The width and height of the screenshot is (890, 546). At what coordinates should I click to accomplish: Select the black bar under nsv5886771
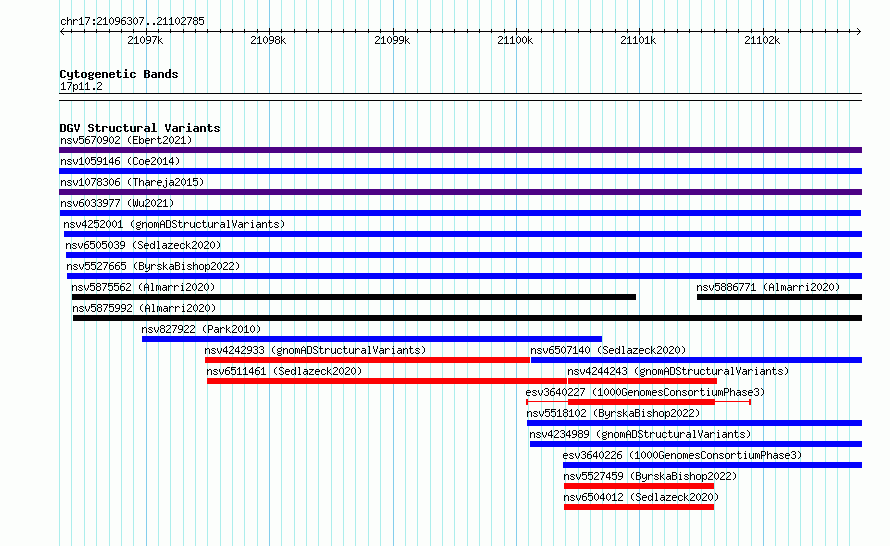[x=779, y=297]
